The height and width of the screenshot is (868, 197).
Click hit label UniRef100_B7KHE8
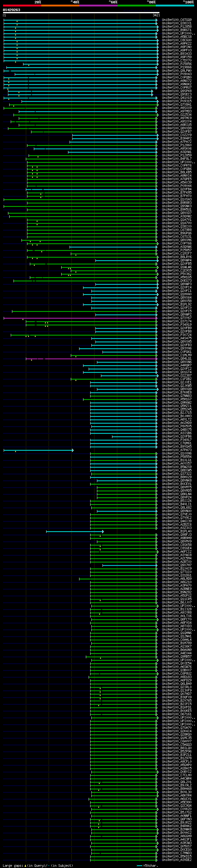177,393
